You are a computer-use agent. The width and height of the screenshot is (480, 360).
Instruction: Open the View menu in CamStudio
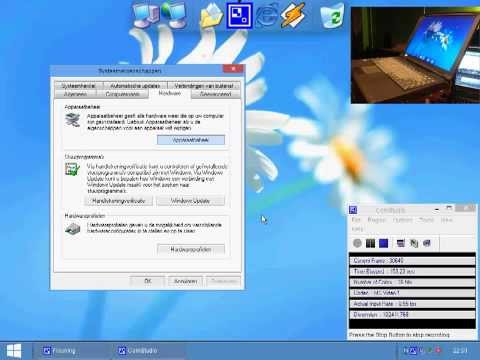[x=446, y=220]
